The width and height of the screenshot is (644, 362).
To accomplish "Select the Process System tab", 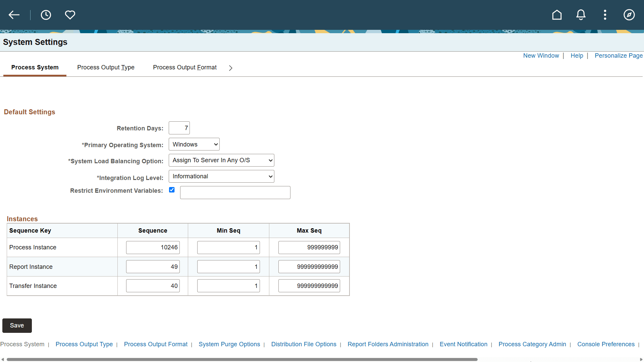I will tap(35, 67).
